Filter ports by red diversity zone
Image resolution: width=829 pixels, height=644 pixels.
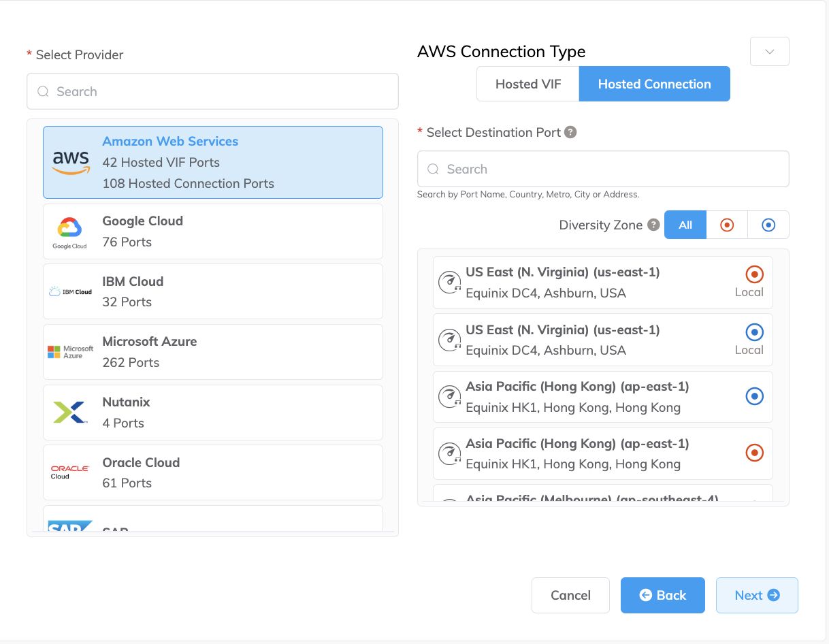pyautogui.click(x=727, y=225)
